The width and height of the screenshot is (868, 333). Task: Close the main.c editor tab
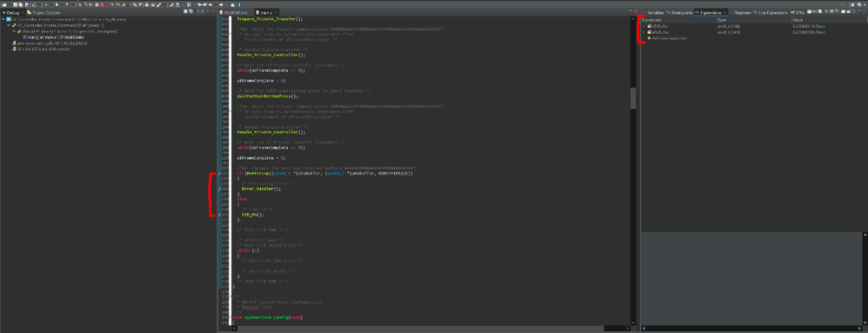tap(276, 12)
